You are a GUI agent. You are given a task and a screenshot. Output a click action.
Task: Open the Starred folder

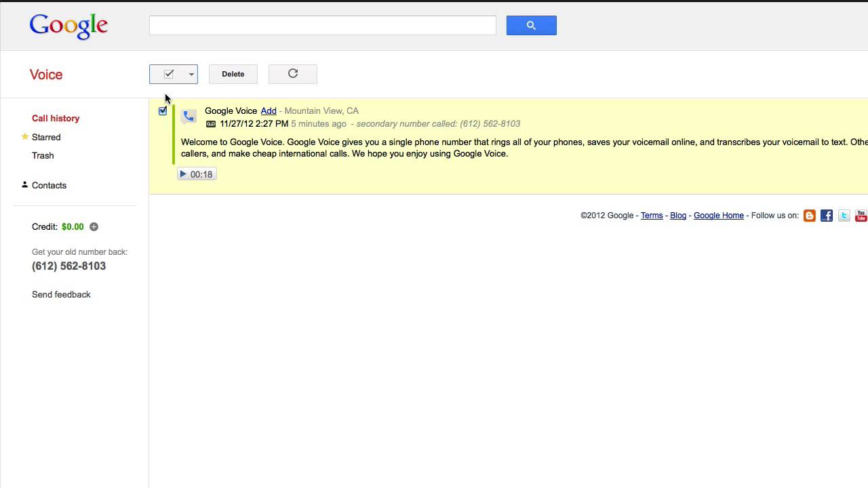[x=46, y=137]
